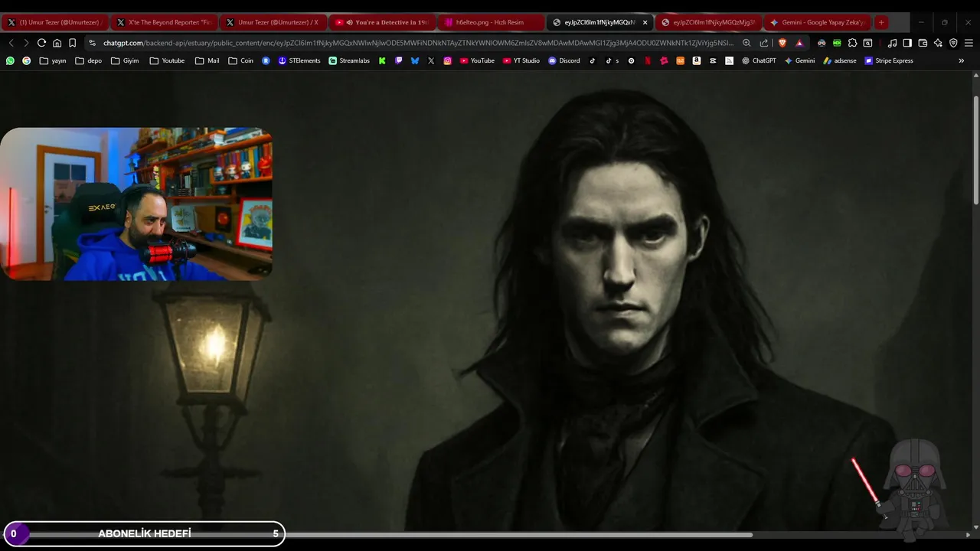
Task: Open the ChatGPT bookmark
Action: pyautogui.click(x=759, y=60)
